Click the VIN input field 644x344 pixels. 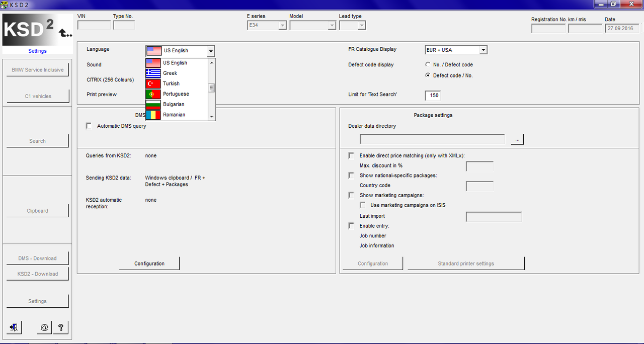(x=94, y=25)
